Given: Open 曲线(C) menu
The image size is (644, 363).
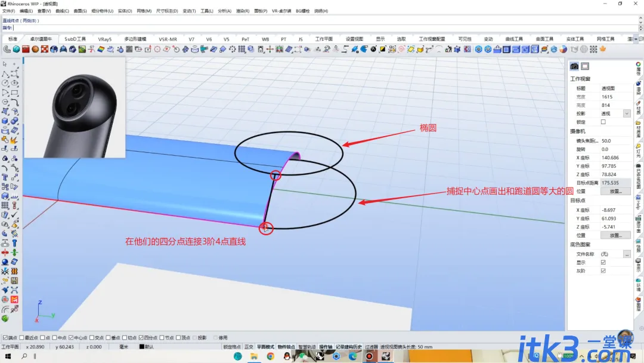Looking at the screenshot, I should click(x=62, y=11).
